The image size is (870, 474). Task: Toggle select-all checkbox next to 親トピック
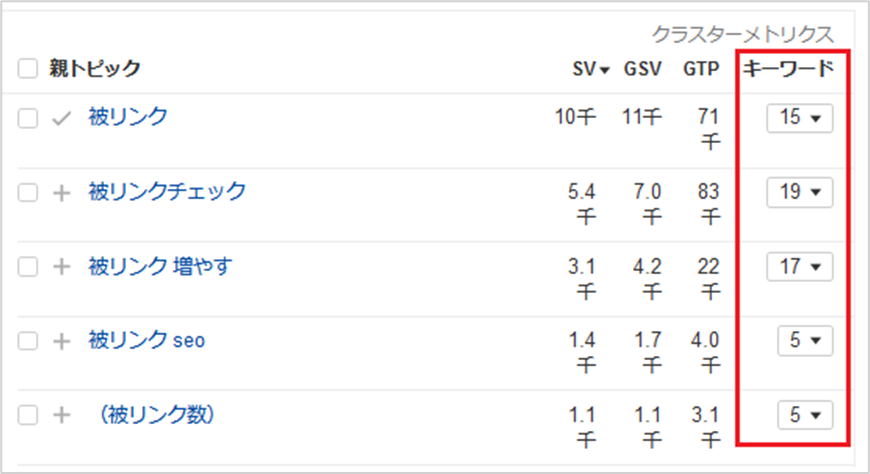(x=28, y=69)
